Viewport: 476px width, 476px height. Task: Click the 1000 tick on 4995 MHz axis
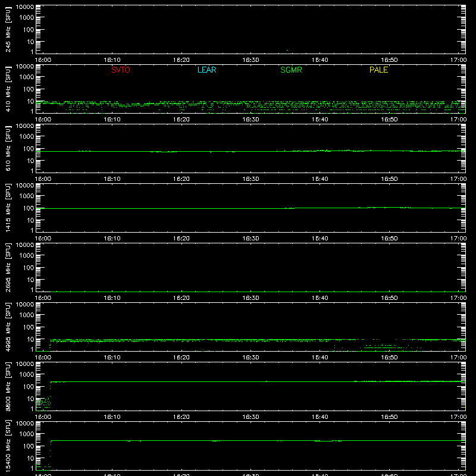[27, 315]
